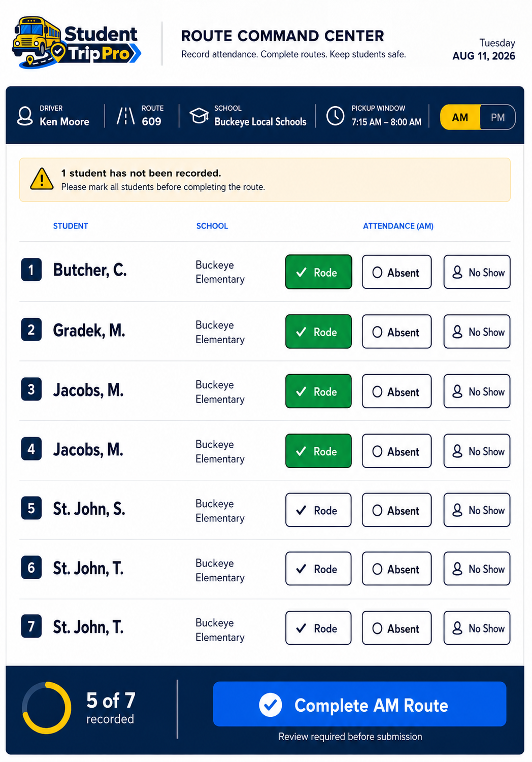532x762 pixels.
Task: Mark Butcher, C. as Absent
Action: (396, 272)
